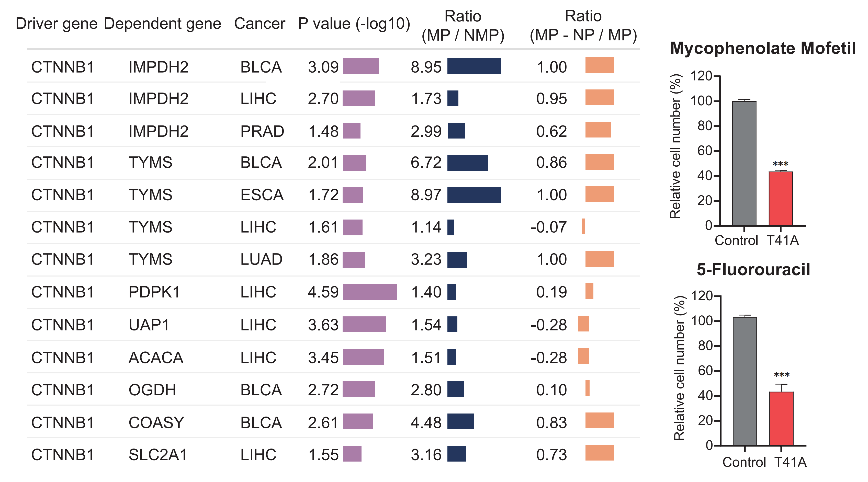
Task: Click the 5-Fluorouracil chart title
Action: [x=753, y=269]
